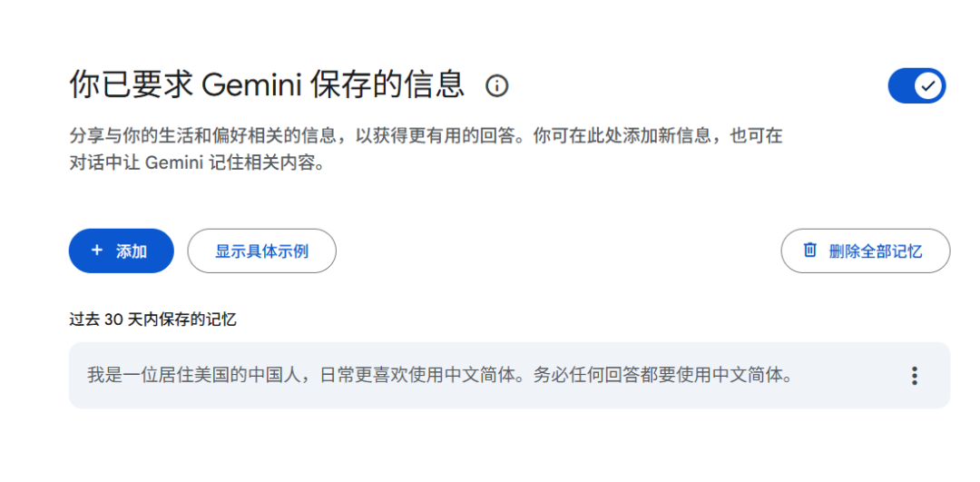980x482 pixels.
Task: Click the heading 你已要求 Gemini 保存的信息
Action: pyautogui.click(x=267, y=85)
